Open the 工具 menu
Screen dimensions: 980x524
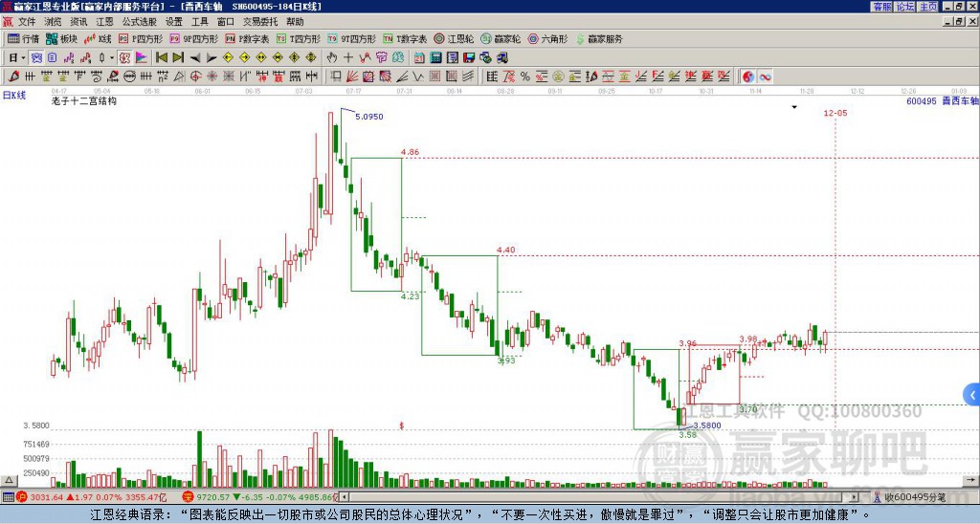tap(200, 22)
